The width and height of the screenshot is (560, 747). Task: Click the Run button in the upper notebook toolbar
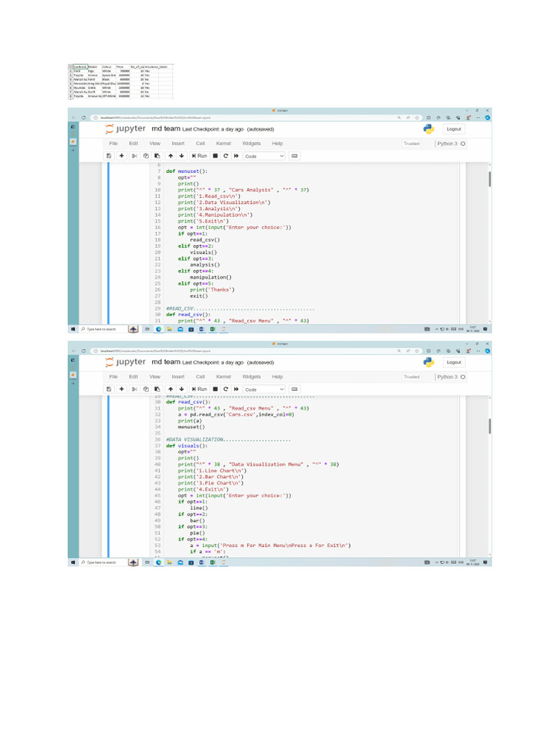199,156
